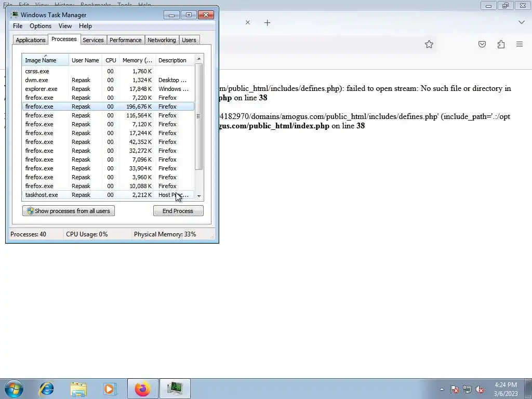The image size is (532, 399).
Task: Open Windows Explorer folder taskbar icon
Action: pos(79,389)
